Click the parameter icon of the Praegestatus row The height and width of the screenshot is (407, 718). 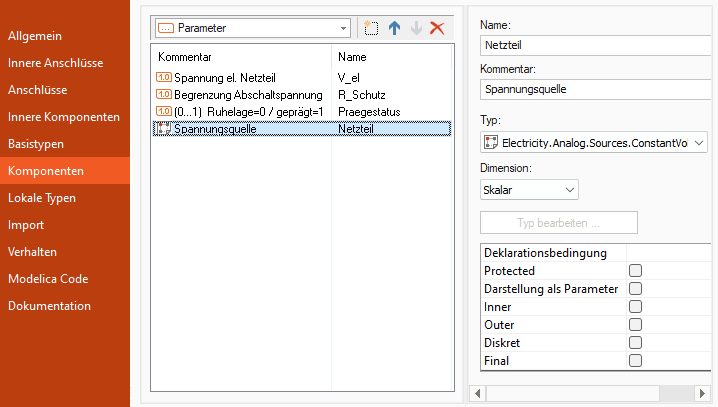click(164, 111)
